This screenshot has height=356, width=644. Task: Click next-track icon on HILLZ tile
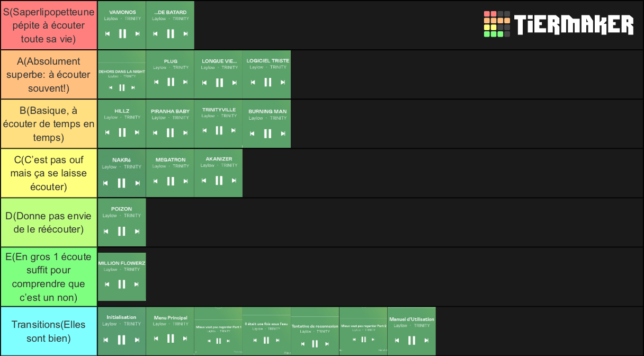137,132
